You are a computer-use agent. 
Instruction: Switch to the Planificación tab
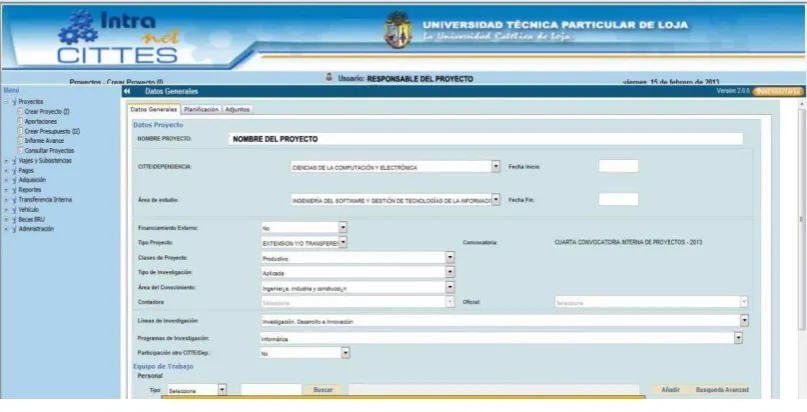[201, 110]
